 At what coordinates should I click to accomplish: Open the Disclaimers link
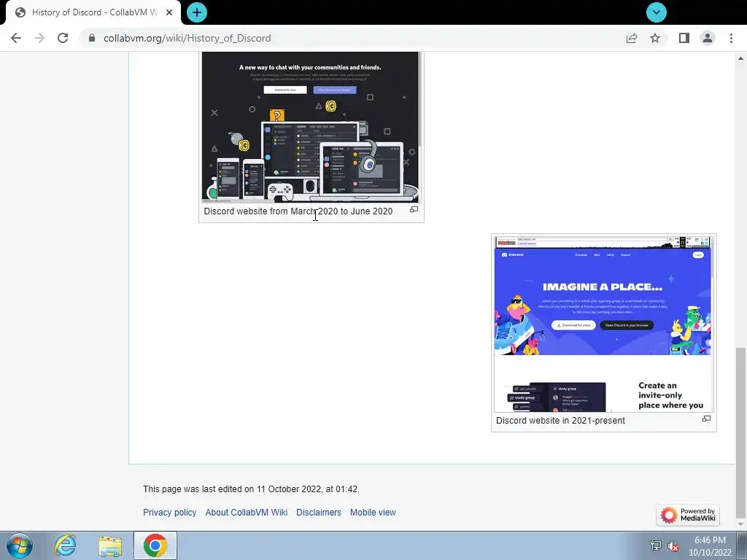pos(319,513)
